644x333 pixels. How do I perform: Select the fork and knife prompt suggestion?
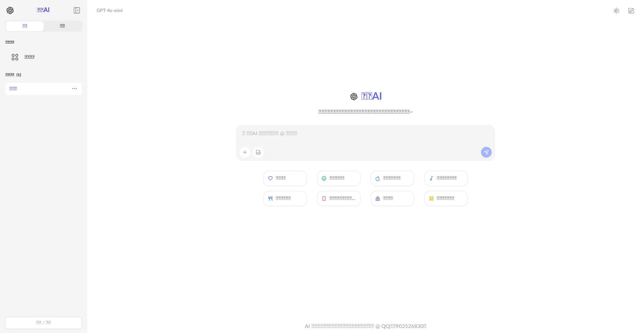click(x=285, y=199)
